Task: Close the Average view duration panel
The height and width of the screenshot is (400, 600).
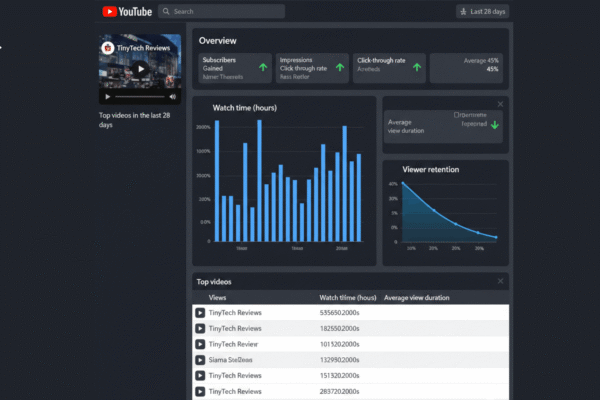Action: click(500, 104)
